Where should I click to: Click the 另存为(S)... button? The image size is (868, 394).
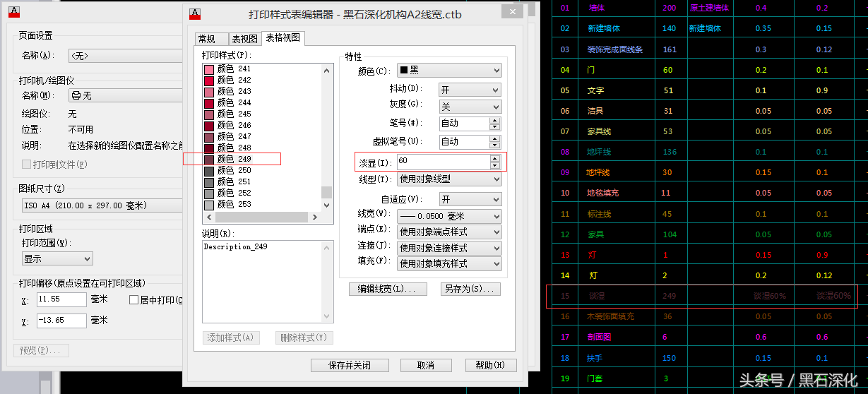(x=471, y=289)
